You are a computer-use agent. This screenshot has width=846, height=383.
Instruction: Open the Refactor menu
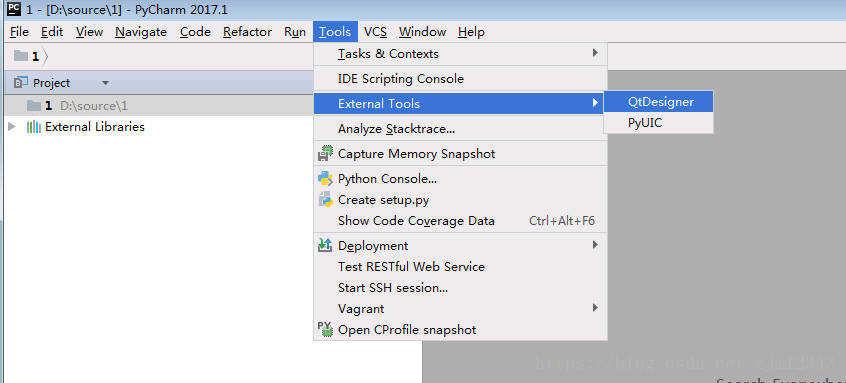(247, 32)
